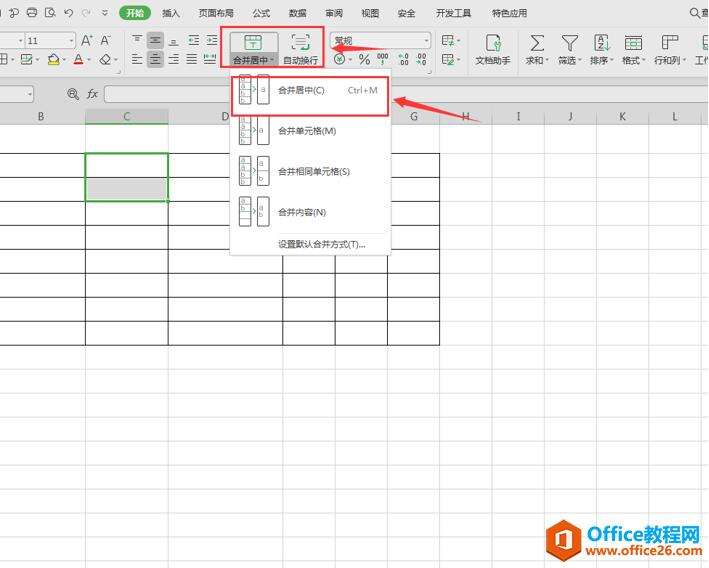
Task: Align text to the right
Action: click(x=173, y=59)
